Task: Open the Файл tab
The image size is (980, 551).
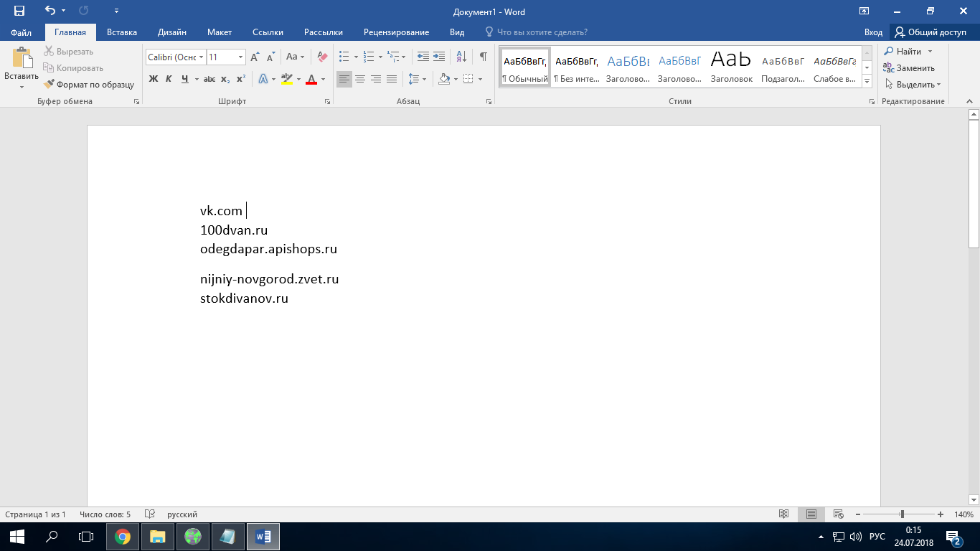Action: coord(21,32)
